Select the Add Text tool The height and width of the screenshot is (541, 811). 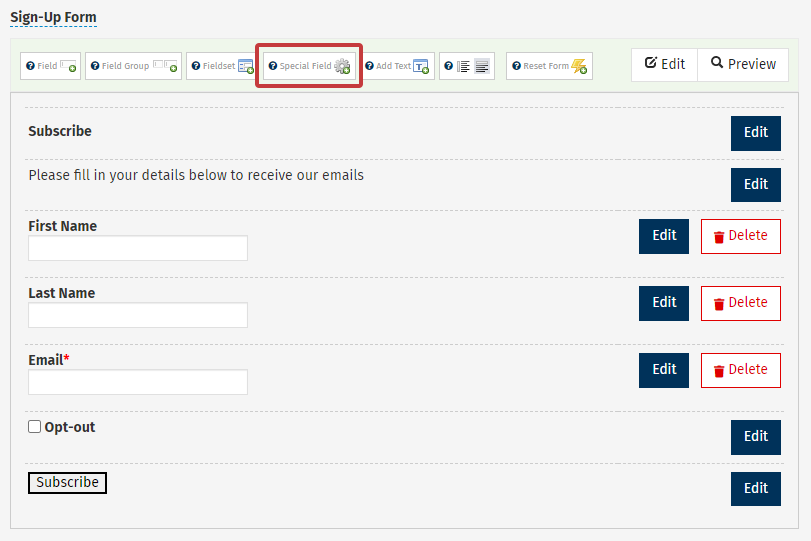[x=397, y=66]
